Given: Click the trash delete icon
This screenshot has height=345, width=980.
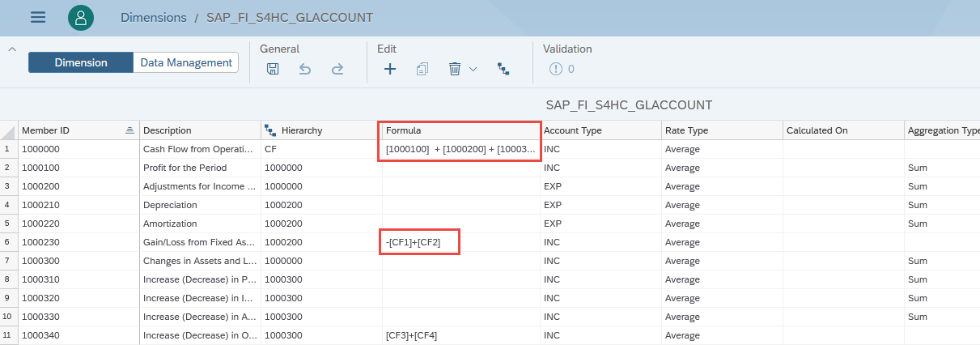Looking at the screenshot, I should (x=455, y=70).
